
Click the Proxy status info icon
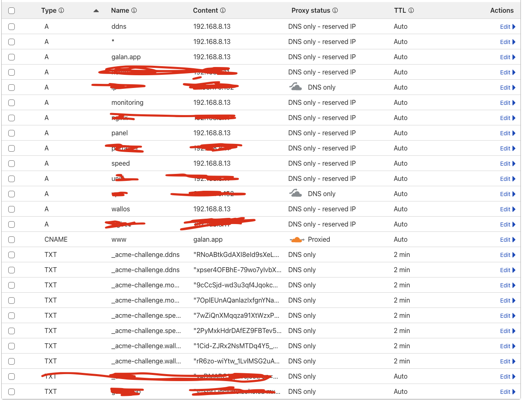(335, 10)
